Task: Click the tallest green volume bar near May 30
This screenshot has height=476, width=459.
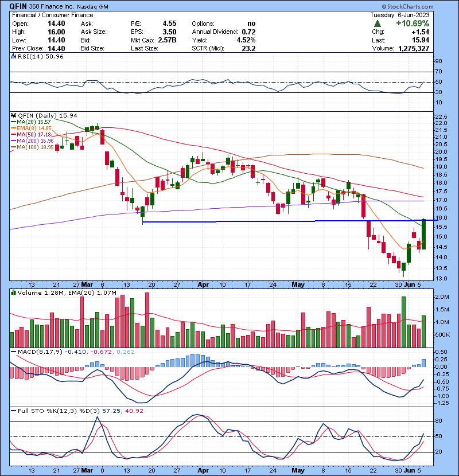Action: tap(403, 322)
